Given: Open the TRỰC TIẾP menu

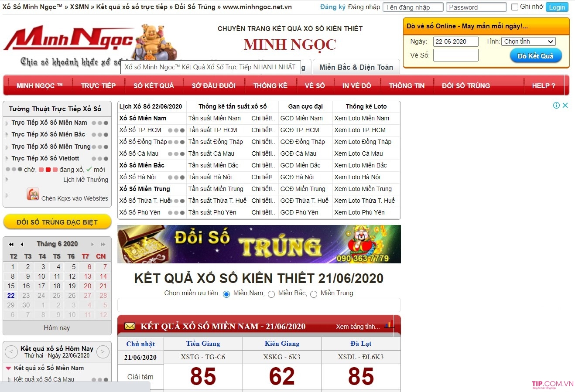Looking at the screenshot, I should 98,85.
